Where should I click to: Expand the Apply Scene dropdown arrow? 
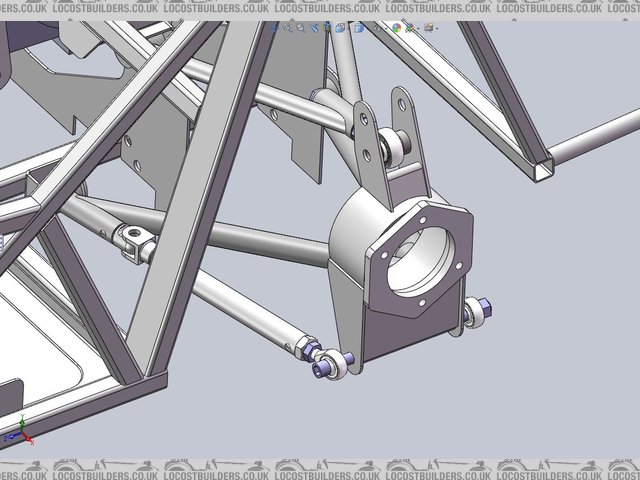(418, 28)
